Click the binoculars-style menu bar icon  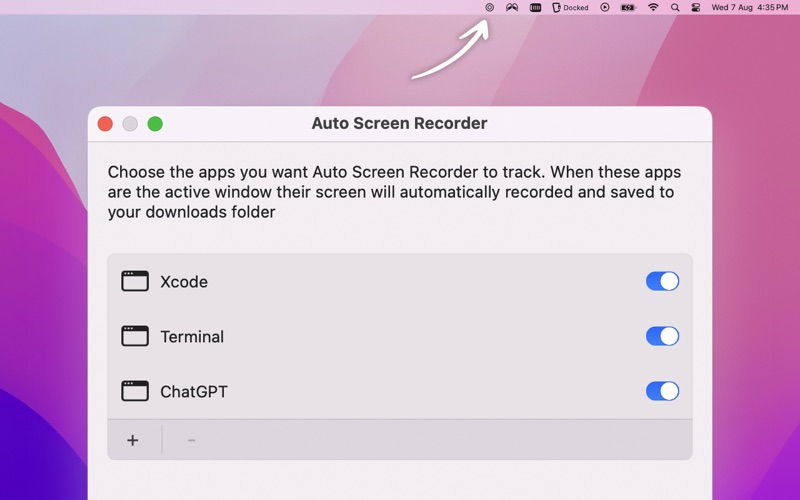point(512,7)
